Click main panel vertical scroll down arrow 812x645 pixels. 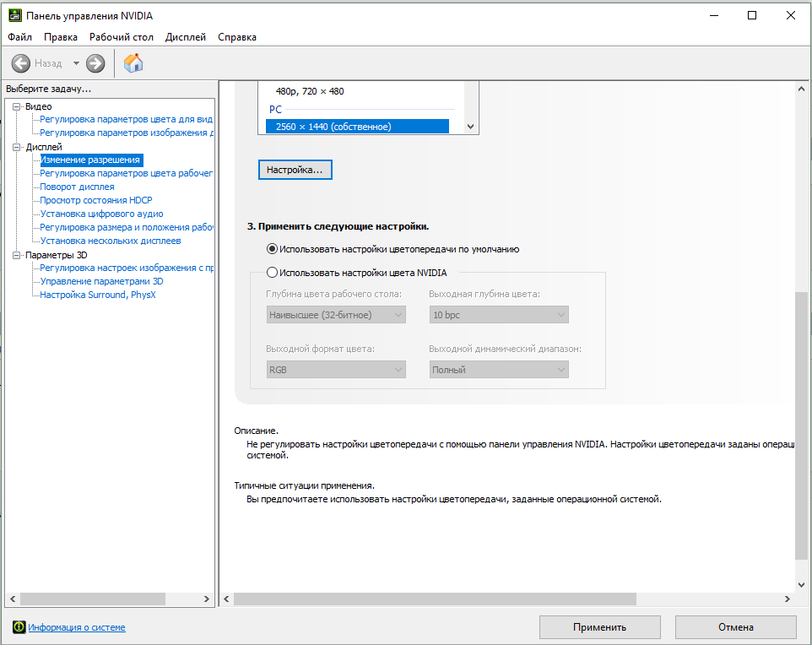(801, 585)
